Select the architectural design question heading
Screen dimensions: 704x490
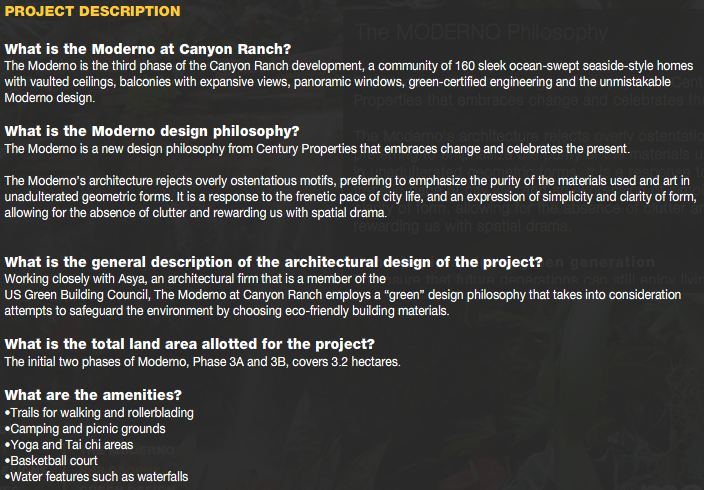tap(273, 262)
